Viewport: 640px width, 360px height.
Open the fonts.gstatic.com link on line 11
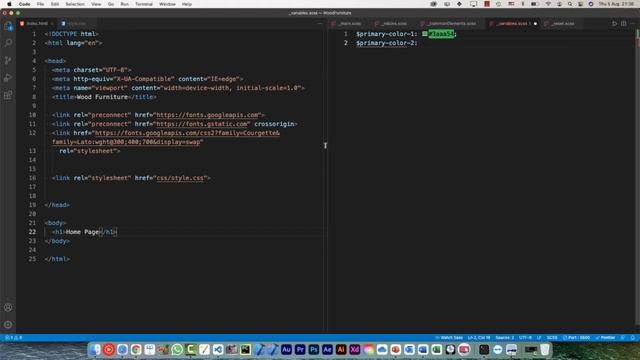coord(202,124)
